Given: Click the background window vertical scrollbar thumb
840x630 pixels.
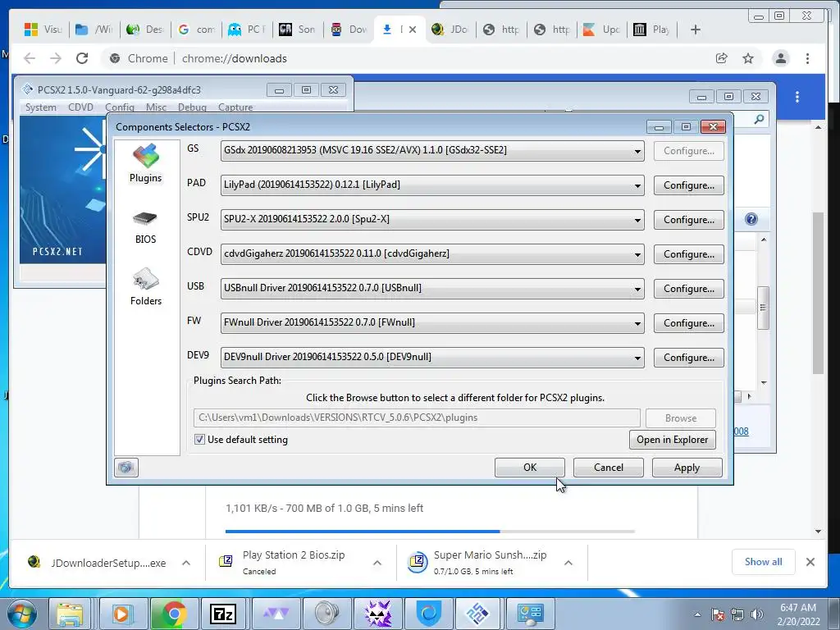Looking at the screenshot, I should point(764,308).
